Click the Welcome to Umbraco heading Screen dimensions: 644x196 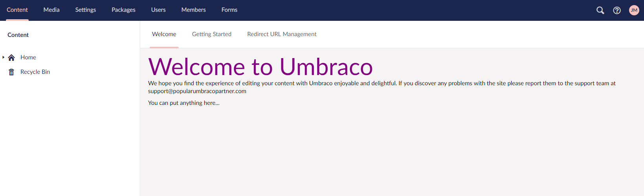(x=260, y=66)
